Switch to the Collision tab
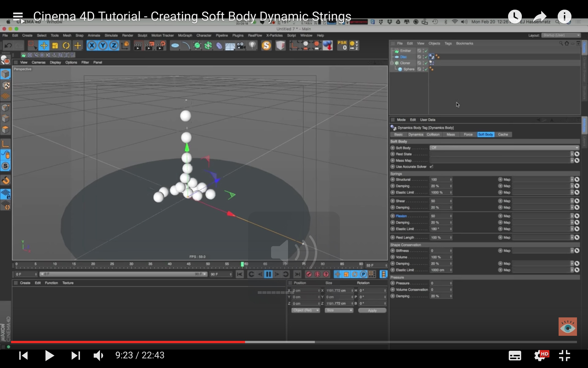 click(x=433, y=134)
